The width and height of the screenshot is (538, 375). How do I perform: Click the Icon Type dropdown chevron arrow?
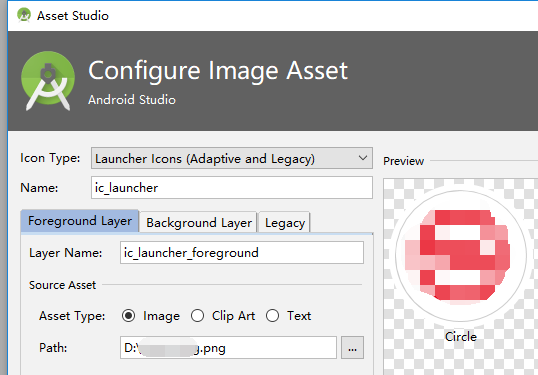[363, 158]
